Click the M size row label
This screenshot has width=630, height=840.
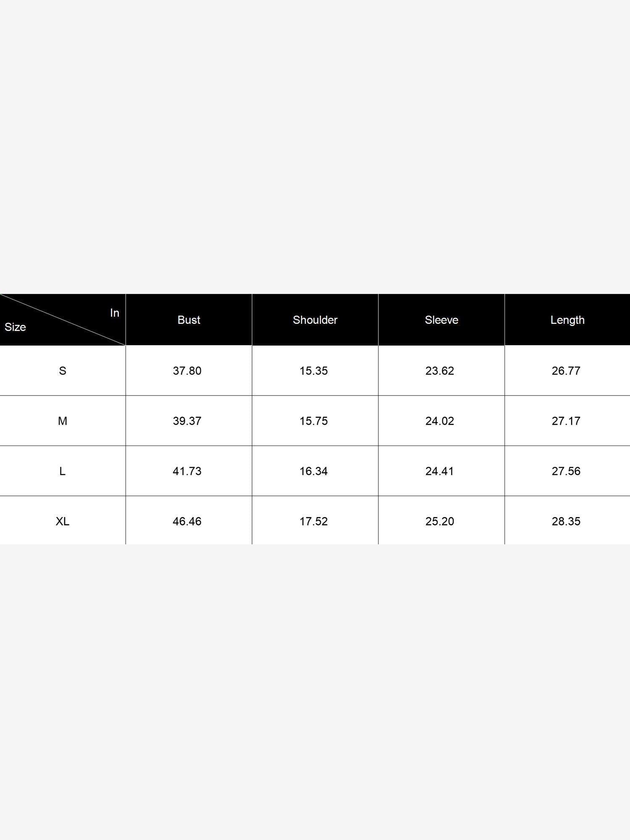63,421
